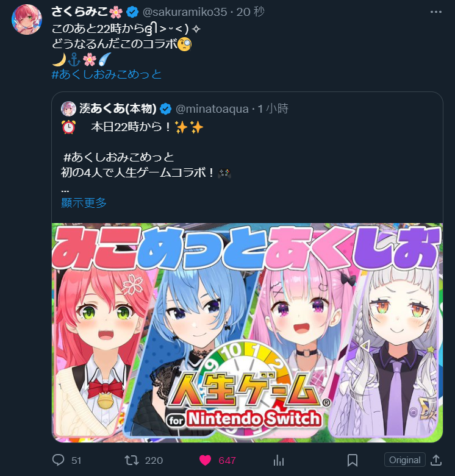
Task: View post analytics bar chart icon
Action: [x=279, y=461]
